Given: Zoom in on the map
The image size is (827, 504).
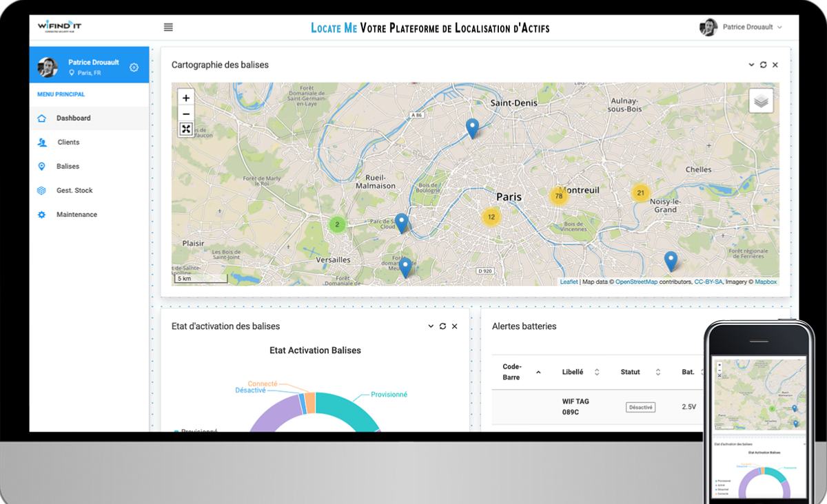Looking at the screenshot, I should coord(186,98).
